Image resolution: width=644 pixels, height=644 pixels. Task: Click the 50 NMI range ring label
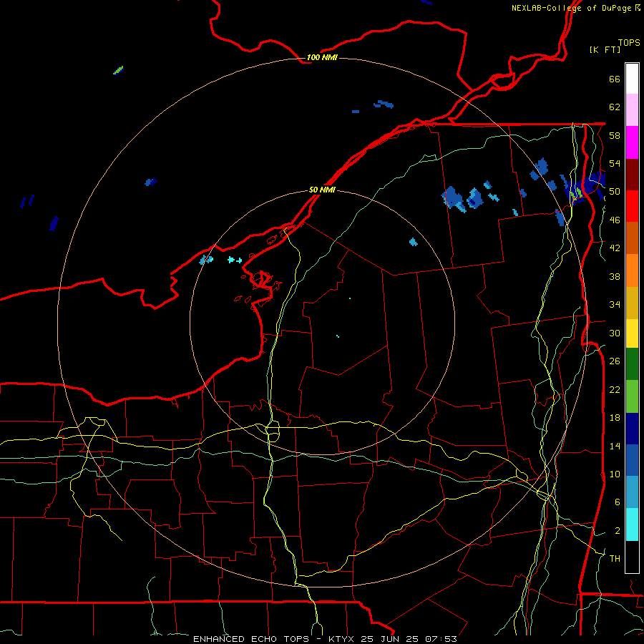(322, 190)
